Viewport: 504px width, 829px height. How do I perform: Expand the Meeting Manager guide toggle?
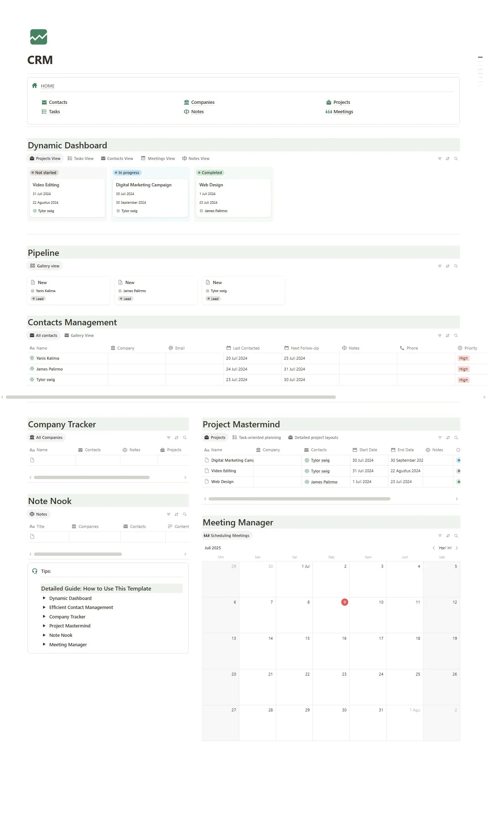click(x=44, y=644)
